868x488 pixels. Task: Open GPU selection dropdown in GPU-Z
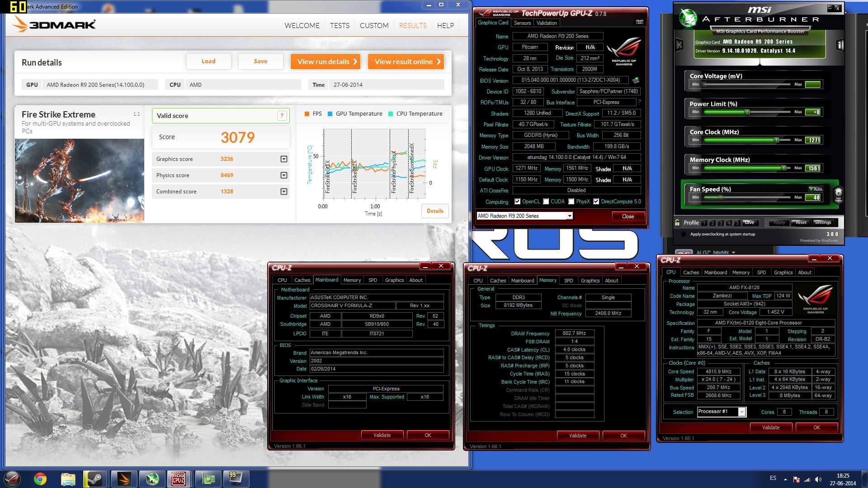pyautogui.click(x=570, y=216)
